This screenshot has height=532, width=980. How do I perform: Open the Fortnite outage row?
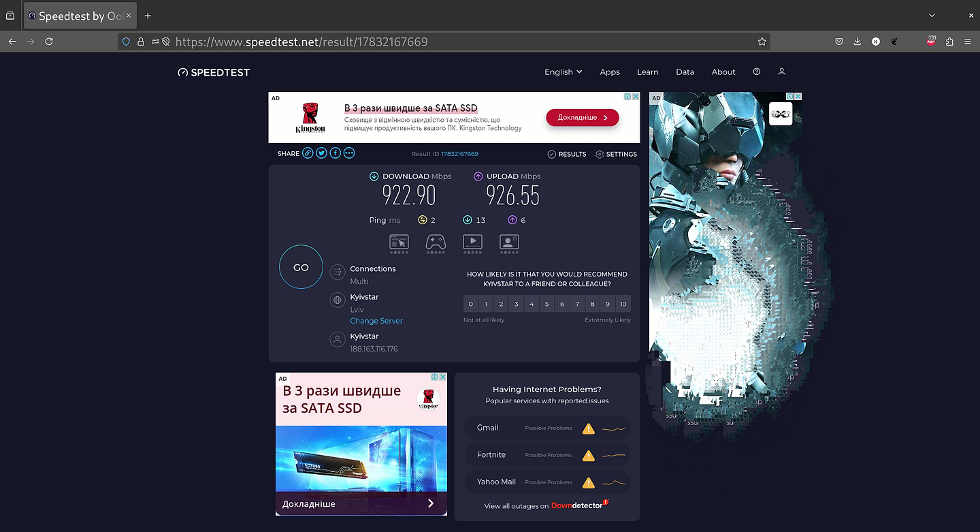coord(547,455)
